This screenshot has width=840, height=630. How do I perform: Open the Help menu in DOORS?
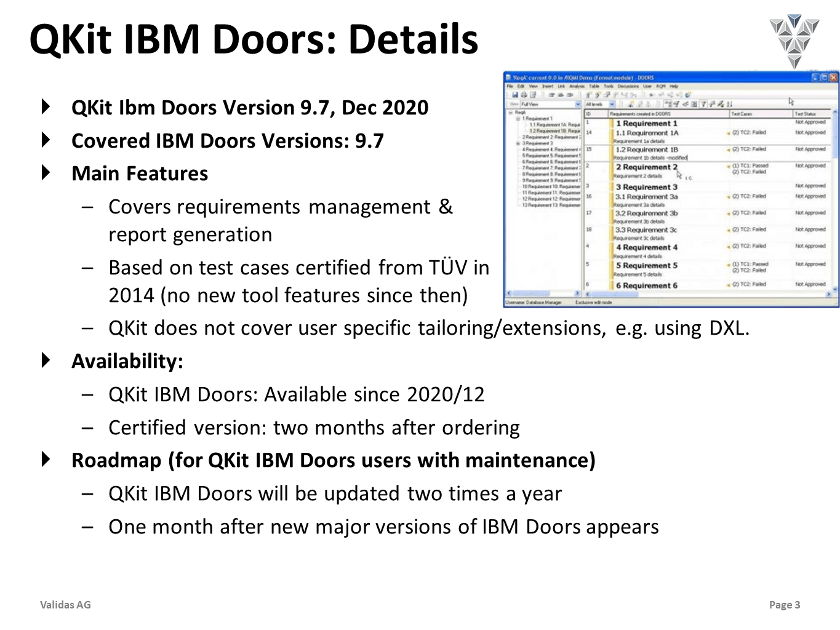674,86
